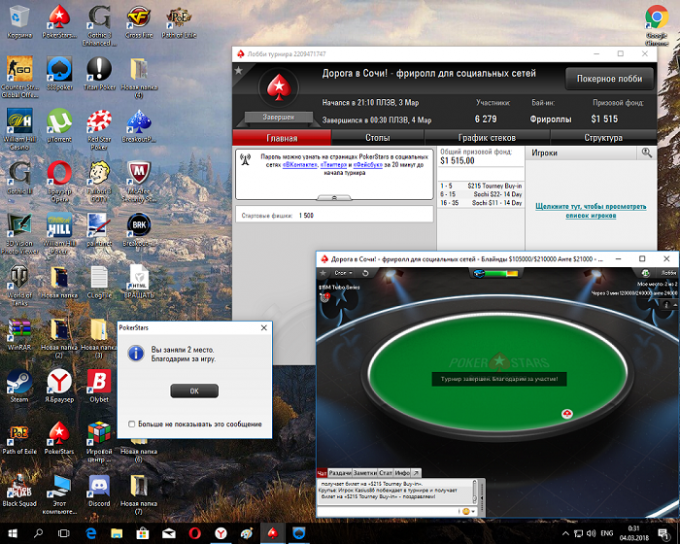This screenshot has height=544, width=680.
Task: Click Завершен status label in lobby
Action: click(278, 117)
